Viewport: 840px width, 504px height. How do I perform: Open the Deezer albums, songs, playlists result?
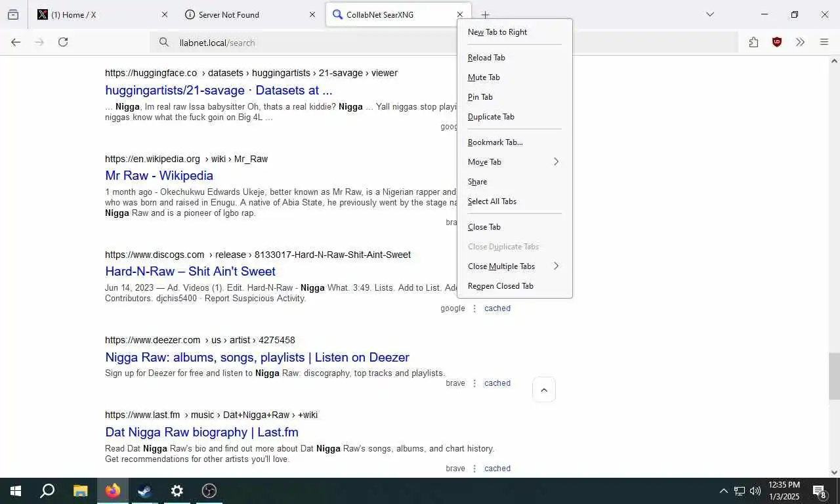coord(257,357)
